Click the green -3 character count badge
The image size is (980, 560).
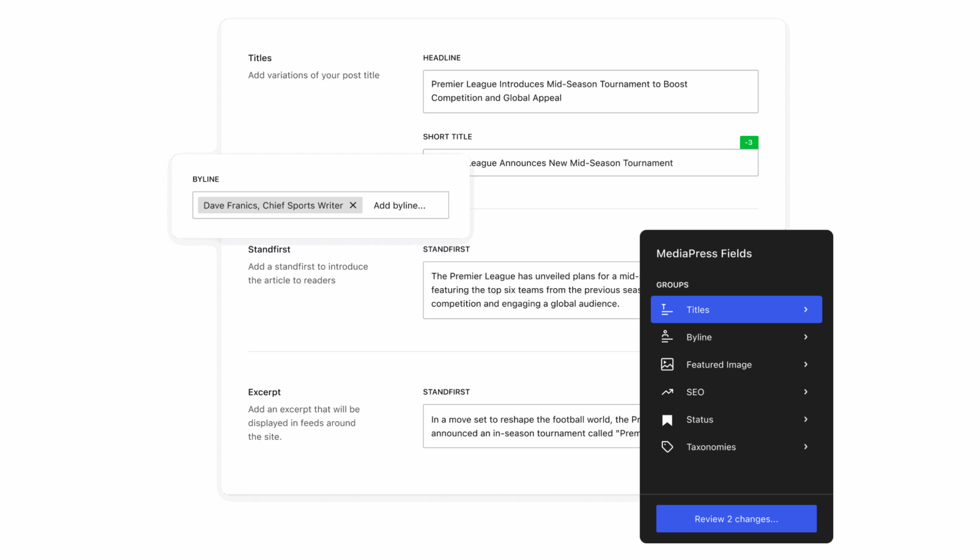[748, 143]
